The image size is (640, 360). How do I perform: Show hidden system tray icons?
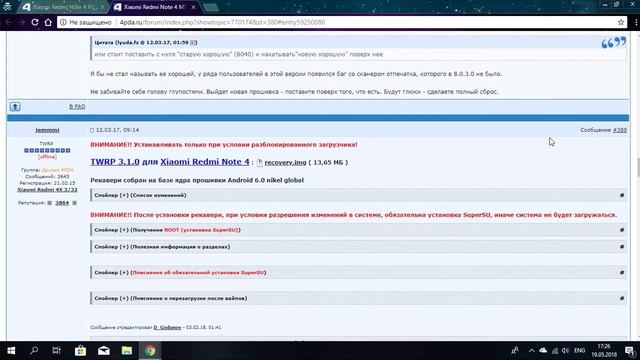tap(531, 351)
